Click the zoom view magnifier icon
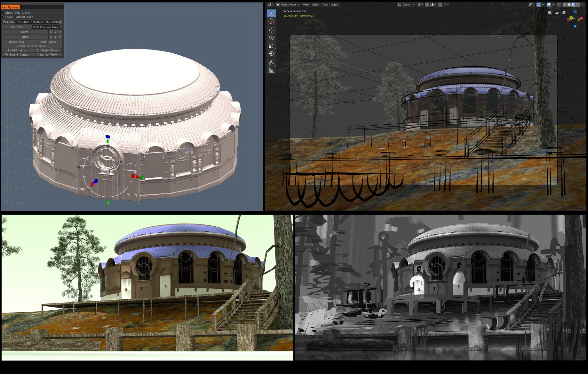The image size is (588, 374). coord(564,12)
